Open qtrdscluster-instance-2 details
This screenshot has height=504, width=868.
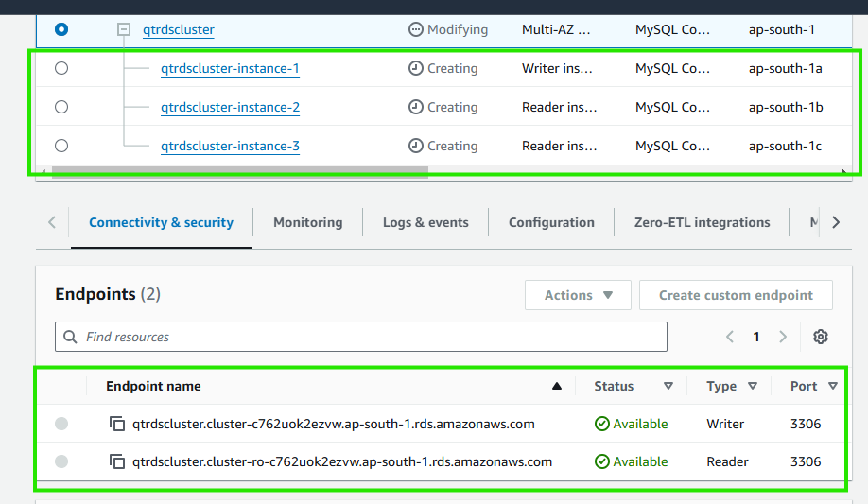point(230,107)
